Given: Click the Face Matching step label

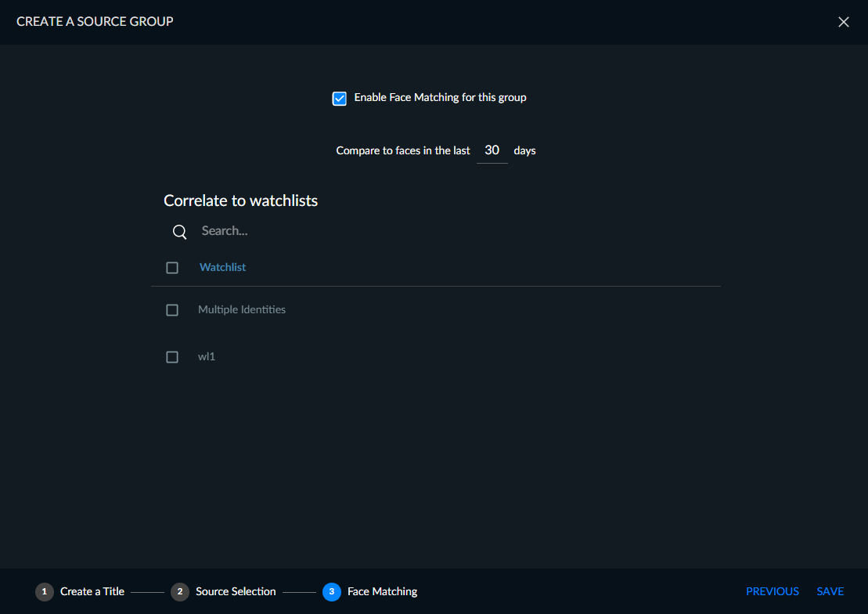Looking at the screenshot, I should click(x=383, y=591).
